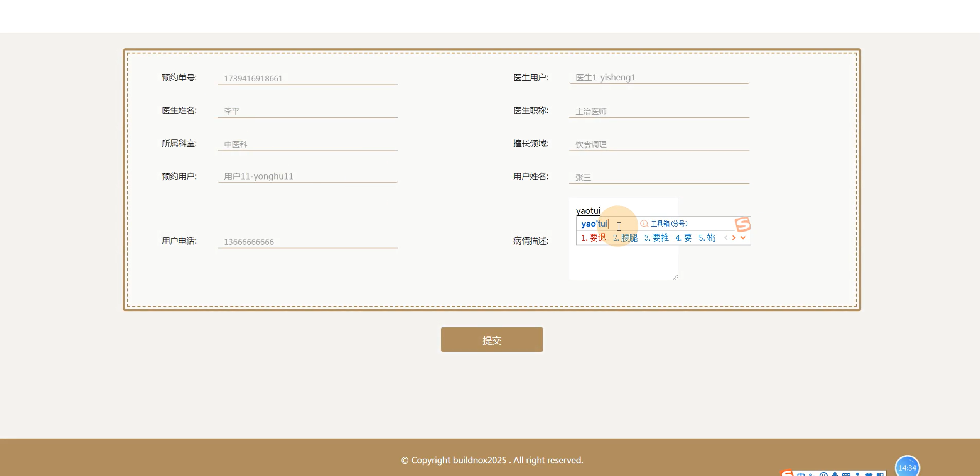This screenshot has height=476, width=980.
Task: Open the IME toolbox info icon
Action: (644, 224)
